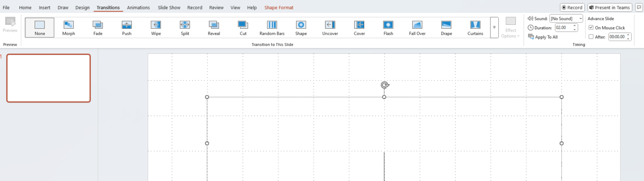644x181 pixels.
Task: Switch to the Insert tab
Action: (45, 7)
